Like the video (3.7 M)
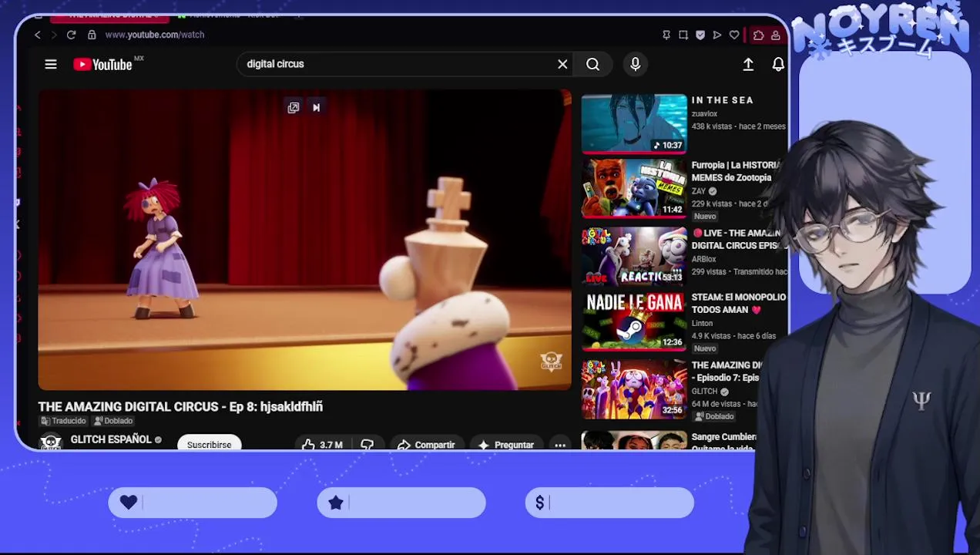This screenshot has width=980, height=555. click(322, 445)
